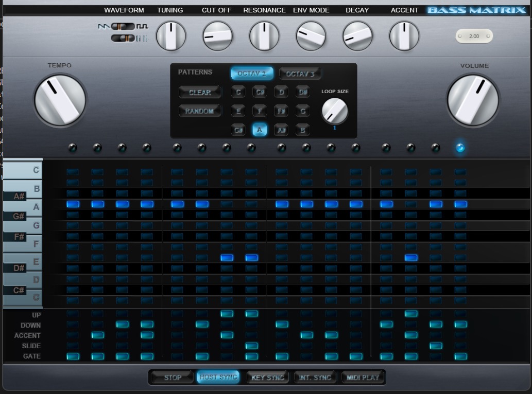
Task: Click the 2.00 value display
Action: tap(474, 36)
